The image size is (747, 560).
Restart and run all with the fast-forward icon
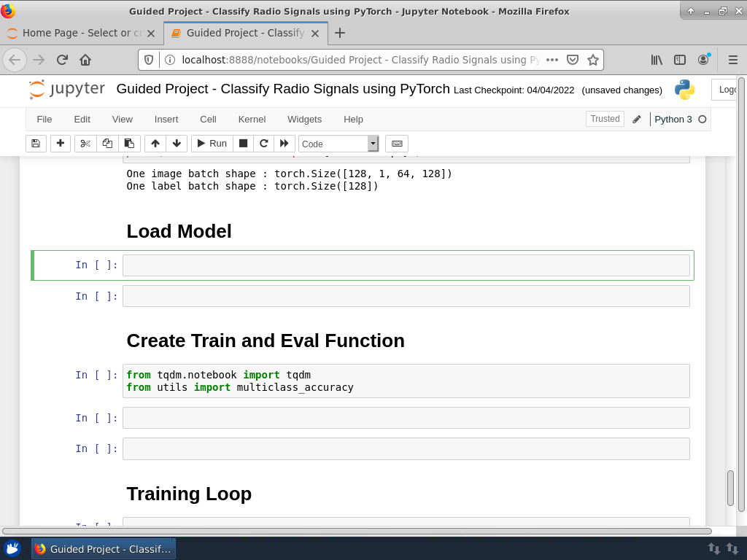click(284, 144)
